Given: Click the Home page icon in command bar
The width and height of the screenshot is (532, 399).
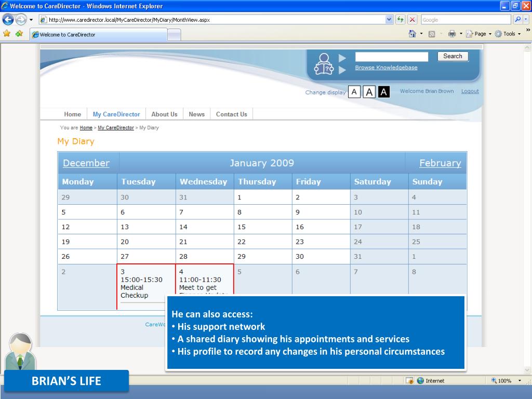Looking at the screenshot, I should click(412, 34).
